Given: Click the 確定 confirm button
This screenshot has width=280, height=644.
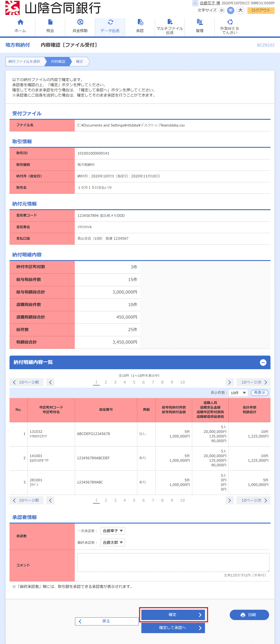Looking at the screenshot, I should [173, 615].
